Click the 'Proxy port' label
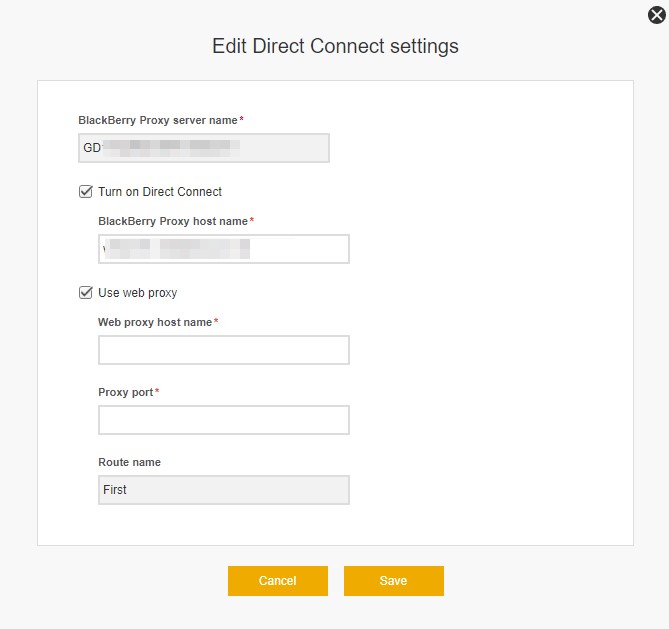The width and height of the screenshot is (669, 629). [x=125, y=392]
